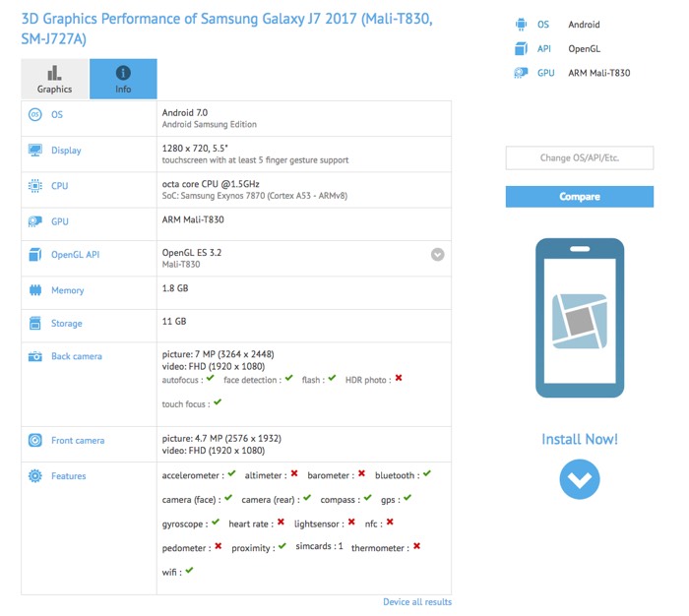Click the Android robot icon in sidebar

click(x=521, y=25)
